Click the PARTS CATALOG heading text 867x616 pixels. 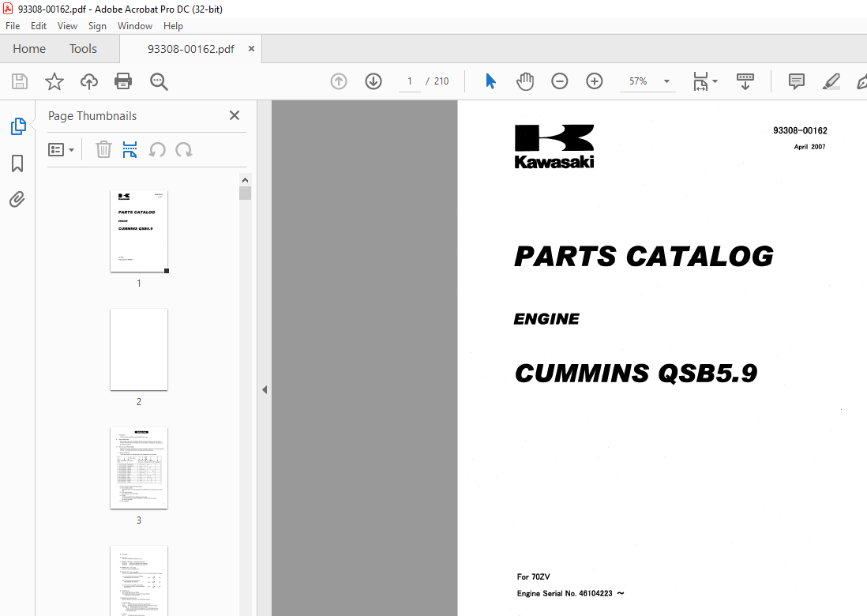coord(644,257)
